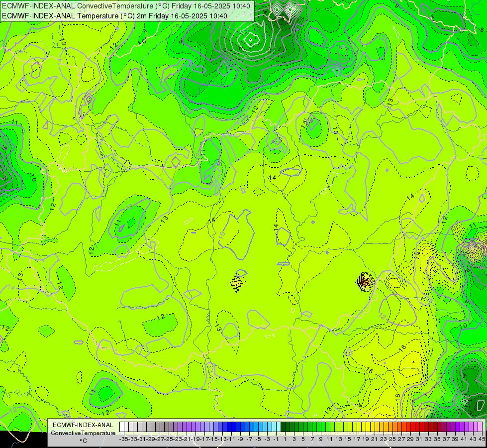Click the 'Temperature (°C) 2m' title line
Image resolution: width=487 pixels, height=448 pixels.
pyautogui.click(x=114, y=16)
